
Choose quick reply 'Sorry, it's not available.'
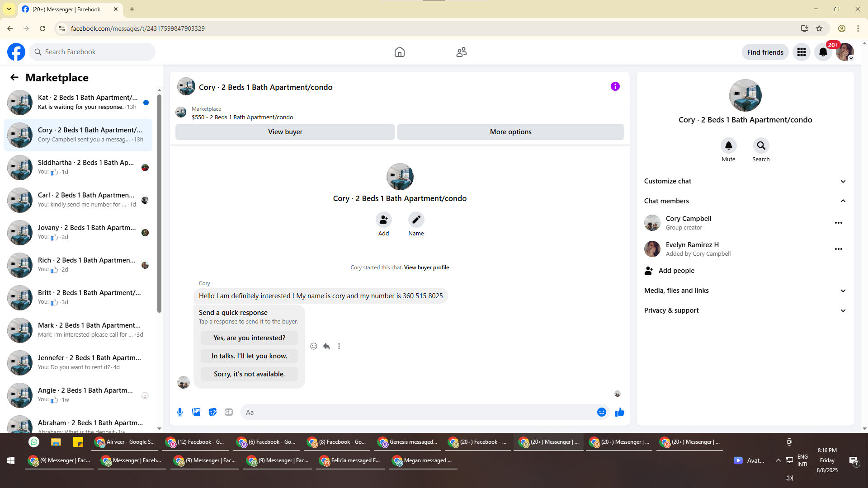[249, 374]
